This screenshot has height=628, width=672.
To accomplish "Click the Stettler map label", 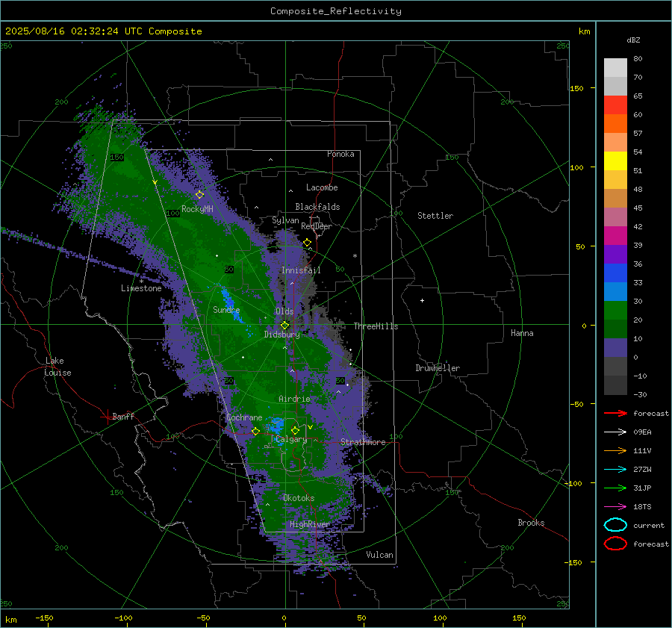I will coord(435,216).
